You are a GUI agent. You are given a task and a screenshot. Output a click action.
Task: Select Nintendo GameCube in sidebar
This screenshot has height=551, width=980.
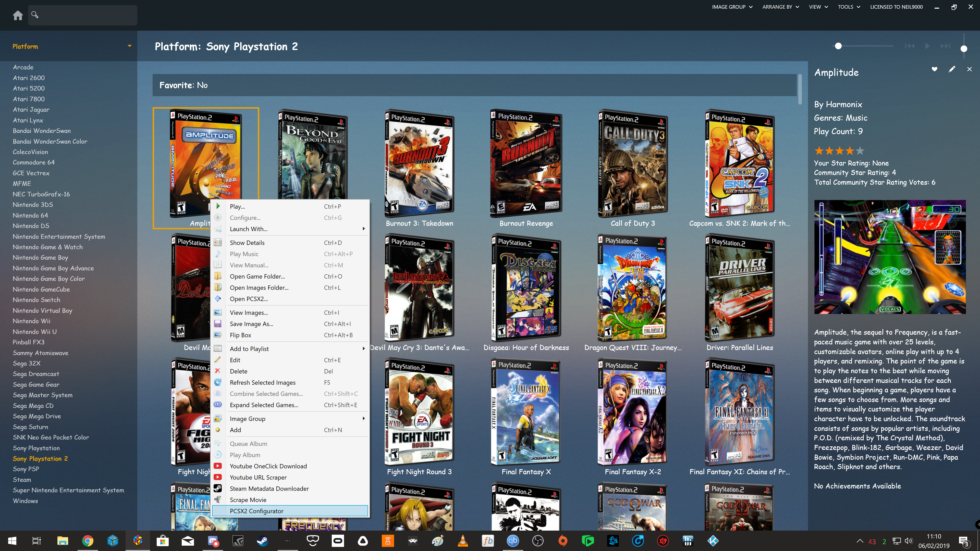tap(41, 289)
